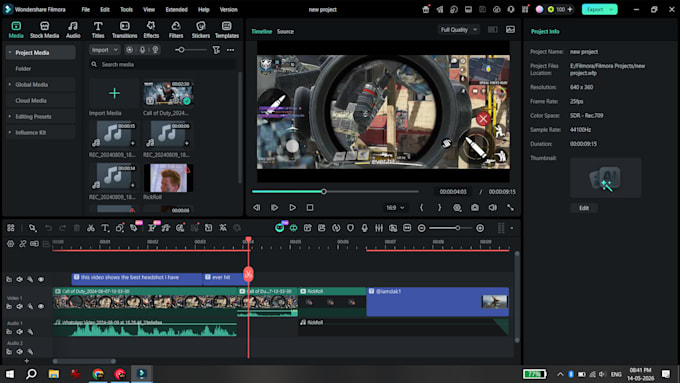Select the text T tool in timeline toolbar
This screenshot has width=680, height=383.
click(x=105, y=228)
